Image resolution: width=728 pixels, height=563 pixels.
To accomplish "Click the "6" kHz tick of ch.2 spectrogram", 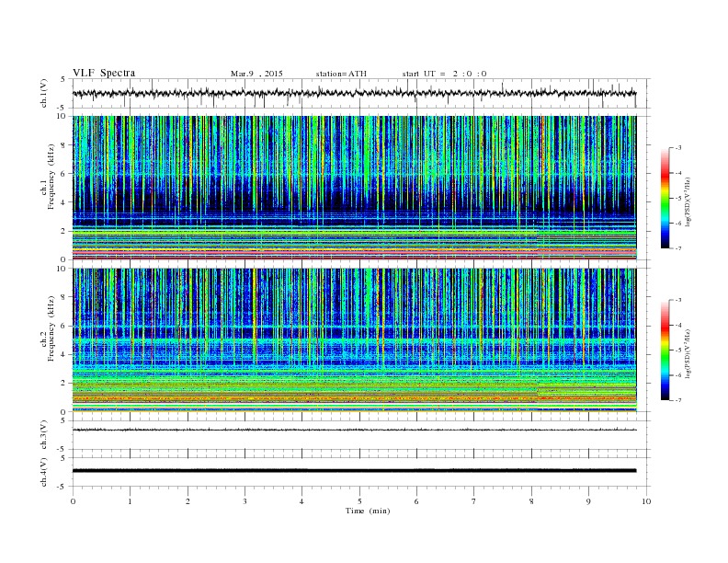I will 64,326.
